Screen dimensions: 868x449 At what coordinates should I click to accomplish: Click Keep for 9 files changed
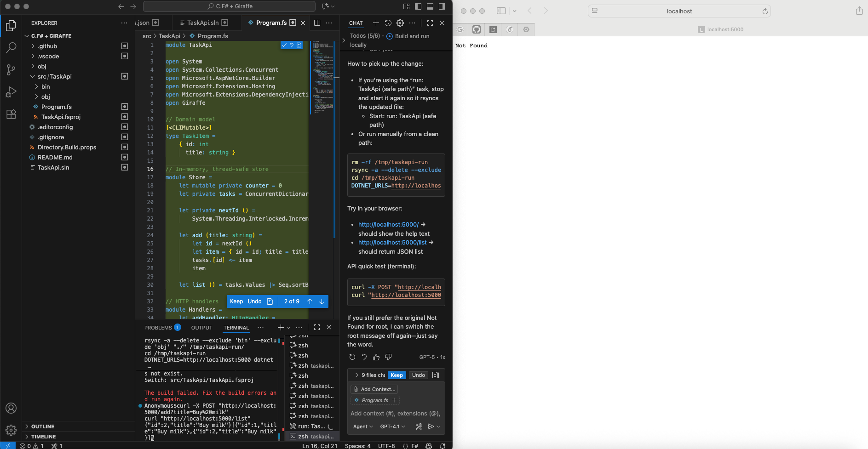[397, 375]
